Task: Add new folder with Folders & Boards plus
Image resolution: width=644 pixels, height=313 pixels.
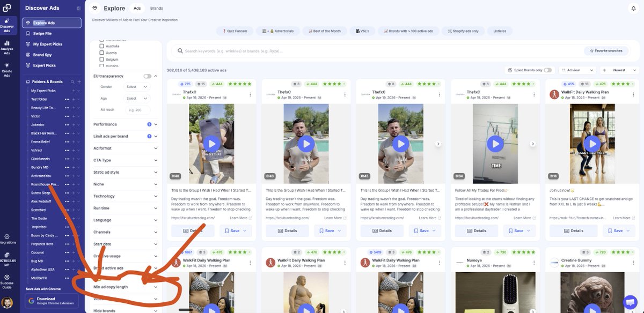Action: pos(79,81)
